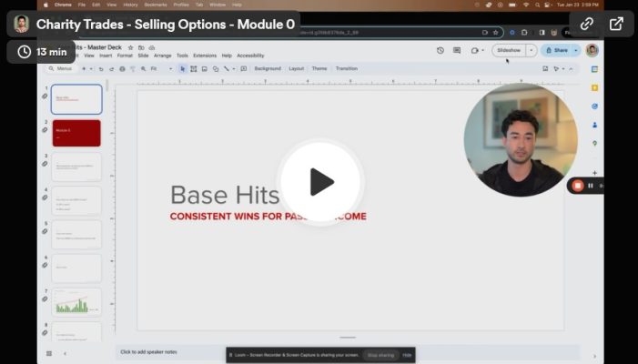Open the Tools menu
Screen dimensions: 638x364
click(182, 56)
